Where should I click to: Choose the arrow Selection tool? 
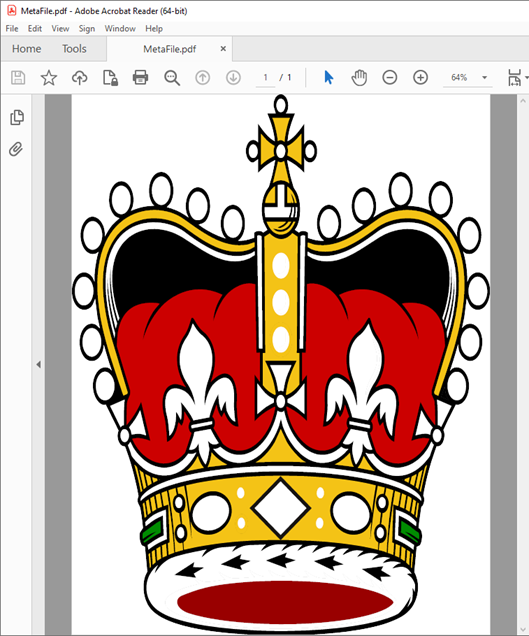(x=329, y=77)
